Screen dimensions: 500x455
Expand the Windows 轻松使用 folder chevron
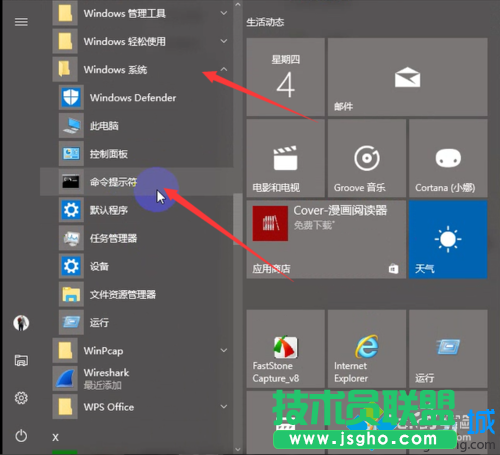pos(224,41)
